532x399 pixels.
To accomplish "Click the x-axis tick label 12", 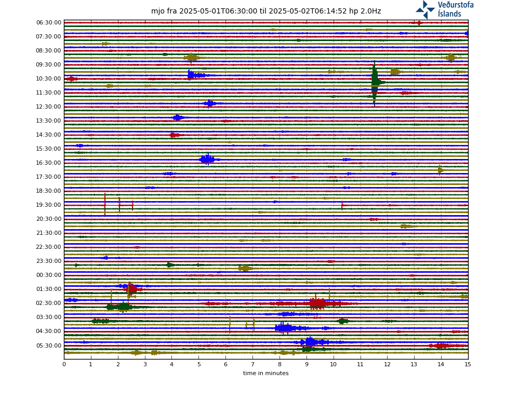I will click(x=387, y=364).
